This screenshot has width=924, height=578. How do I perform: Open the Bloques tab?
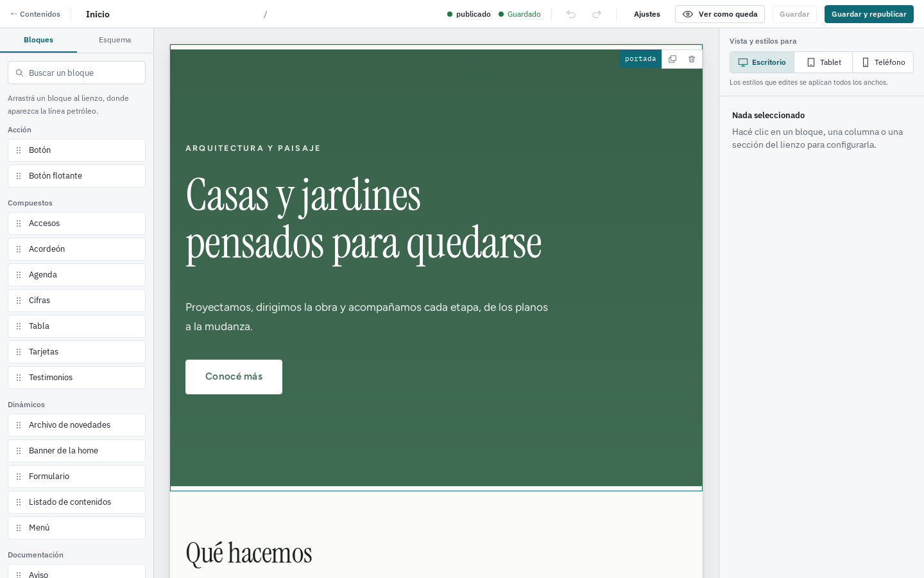(38, 40)
